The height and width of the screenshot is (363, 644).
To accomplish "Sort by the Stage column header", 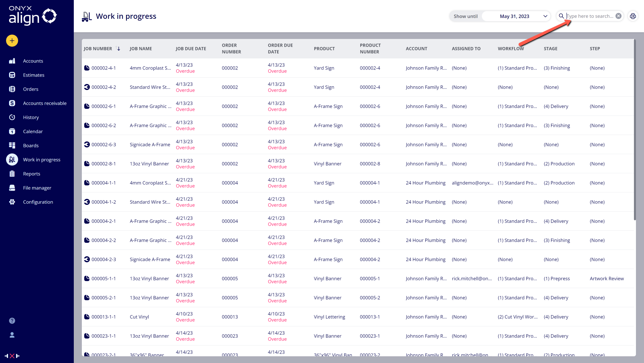I will pos(551,49).
